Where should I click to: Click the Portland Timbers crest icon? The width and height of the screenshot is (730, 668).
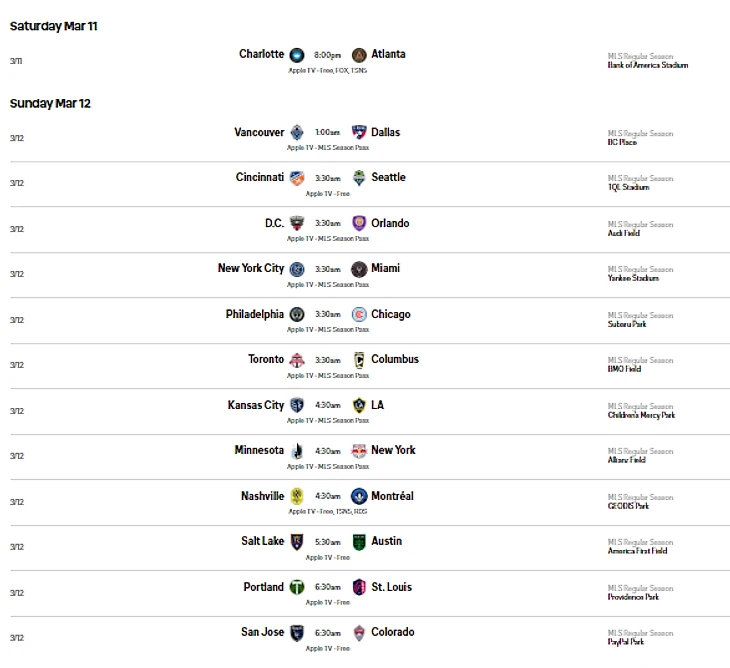pos(297,587)
